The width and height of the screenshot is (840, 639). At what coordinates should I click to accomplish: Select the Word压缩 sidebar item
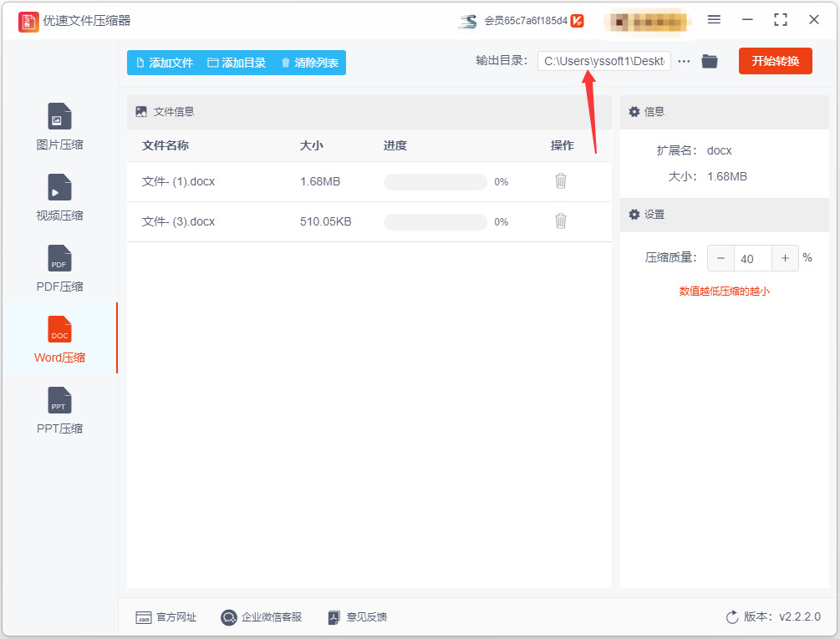point(59,339)
